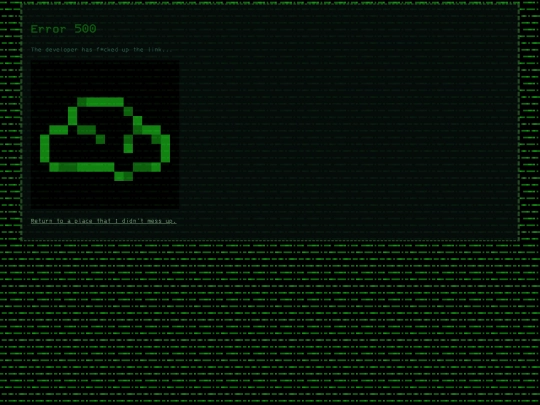The height and width of the screenshot is (405, 540).
Task: Select the 'Error 500' heading text
Action: (x=63, y=29)
